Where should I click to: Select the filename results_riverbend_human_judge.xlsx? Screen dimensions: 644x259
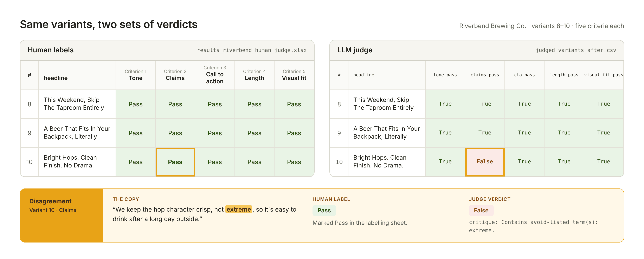[251, 50]
